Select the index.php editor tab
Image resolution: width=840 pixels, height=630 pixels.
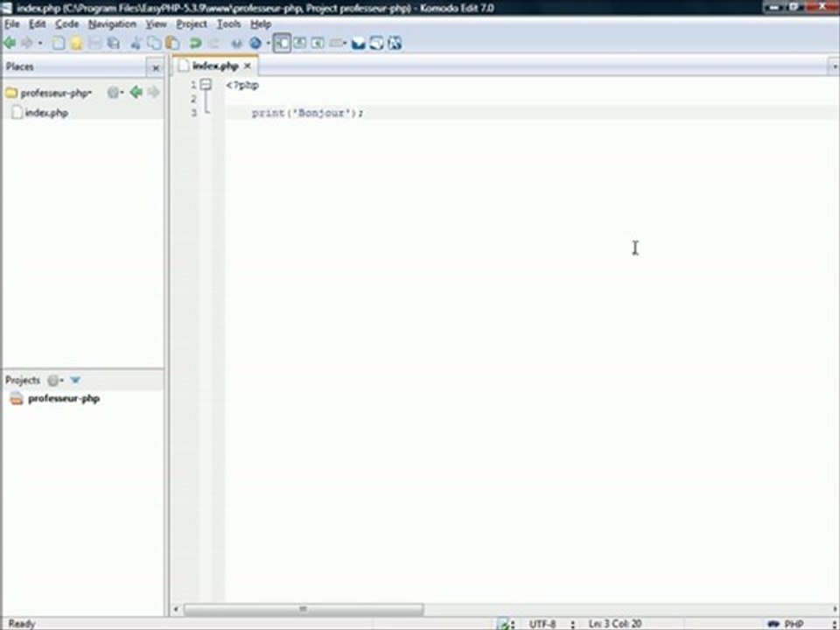click(215, 66)
